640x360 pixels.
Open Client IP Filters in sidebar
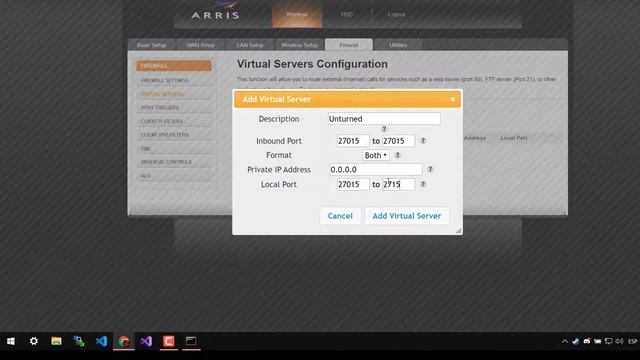[174, 121]
